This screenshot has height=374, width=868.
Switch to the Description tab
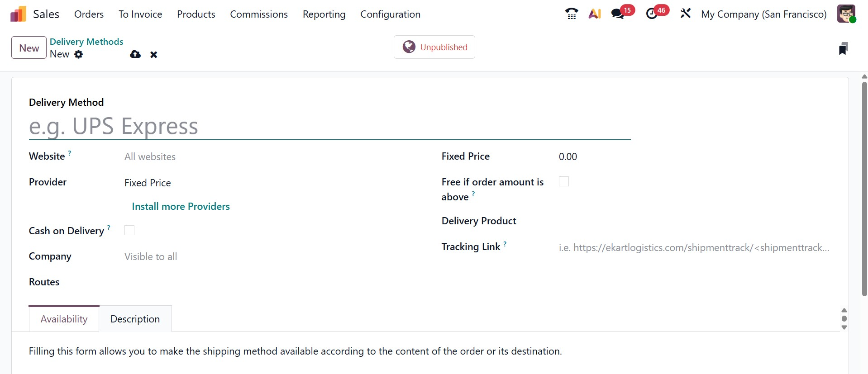(135, 319)
